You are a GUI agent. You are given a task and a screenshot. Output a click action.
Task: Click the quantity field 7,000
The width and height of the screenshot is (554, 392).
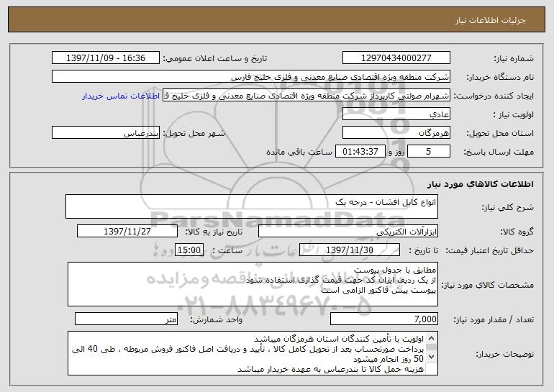384,319
